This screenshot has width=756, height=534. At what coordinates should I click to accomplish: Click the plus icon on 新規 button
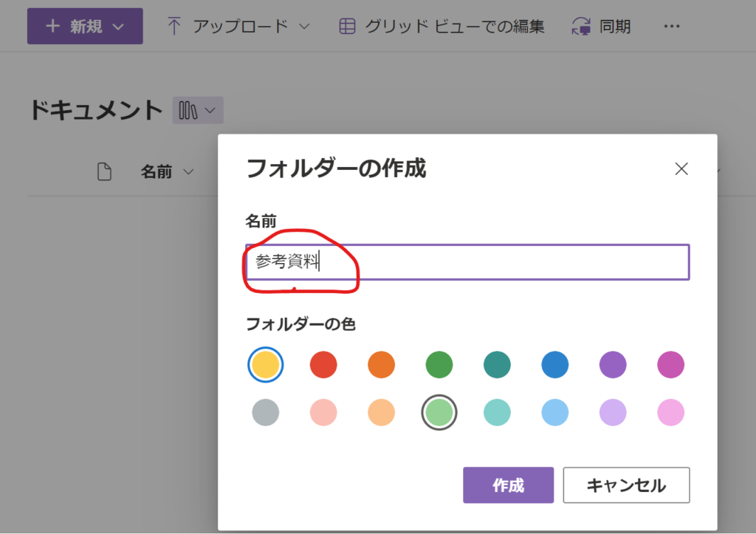[52, 27]
